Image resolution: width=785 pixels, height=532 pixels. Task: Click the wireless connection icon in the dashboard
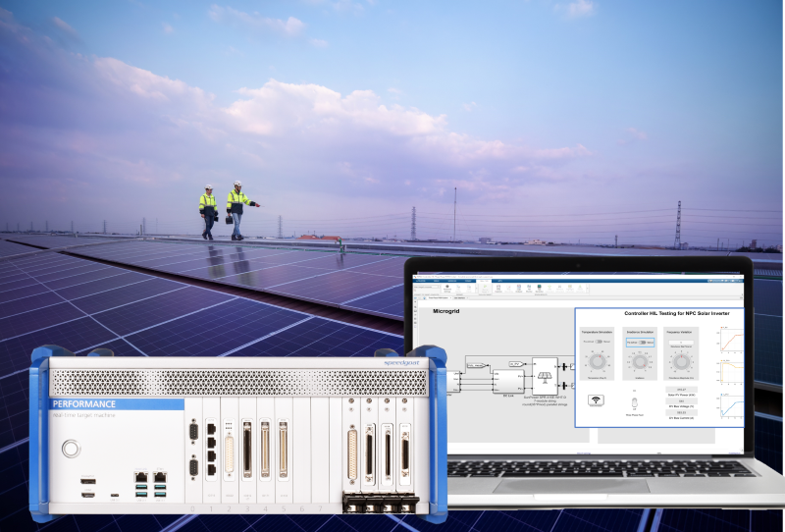coord(596,399)
